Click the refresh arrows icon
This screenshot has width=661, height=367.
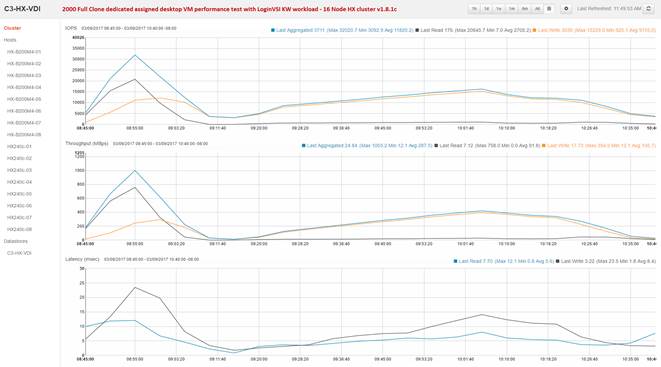click(648, 8)
